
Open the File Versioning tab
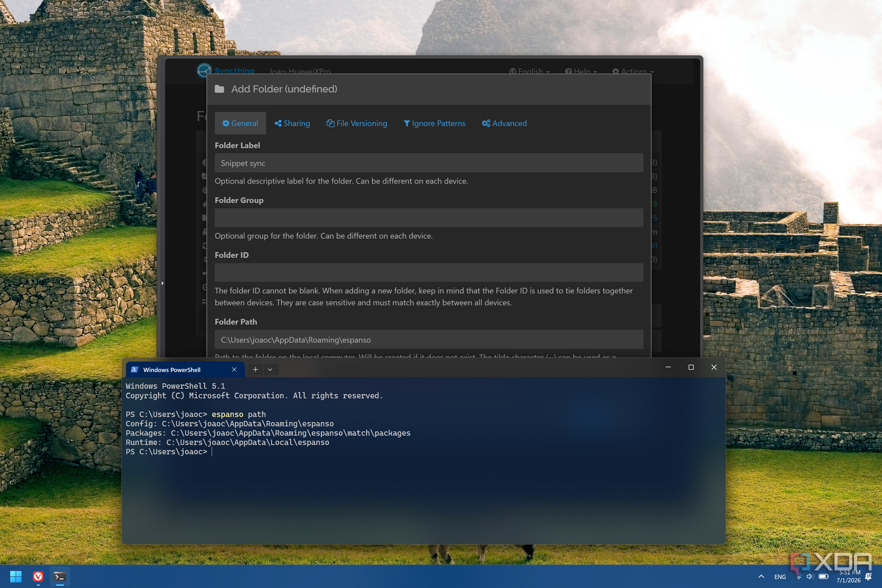pyautogui.click(x=357, y=123)
